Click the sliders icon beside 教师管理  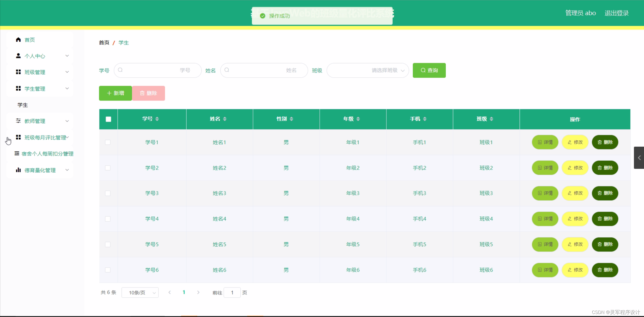coord(18,121)
